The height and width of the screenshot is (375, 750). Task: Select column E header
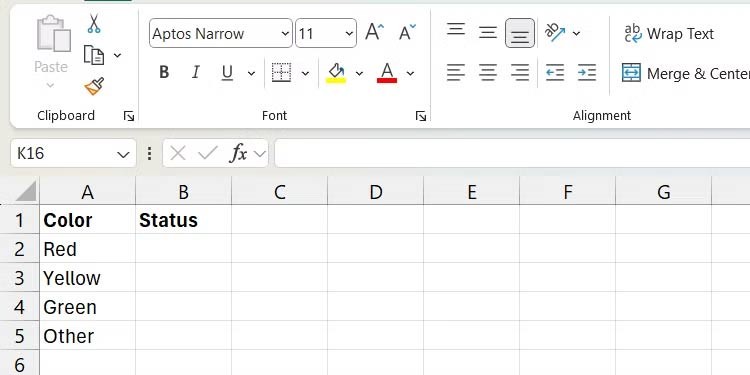[472, 191]
